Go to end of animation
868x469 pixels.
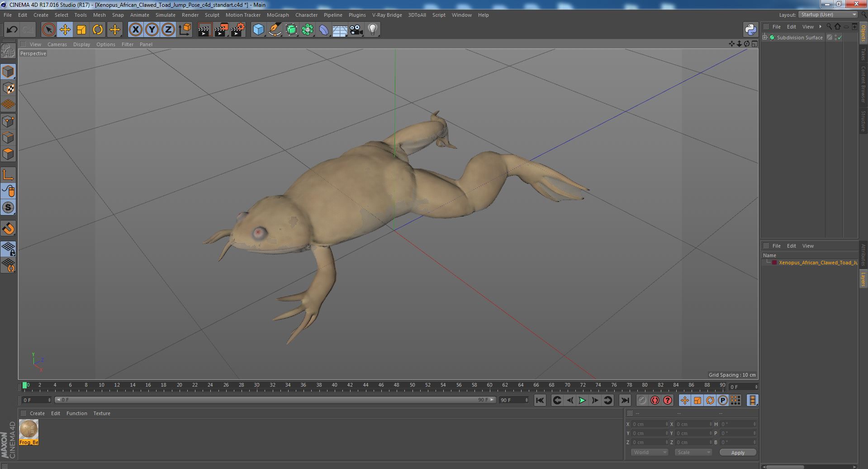[625, 400]
